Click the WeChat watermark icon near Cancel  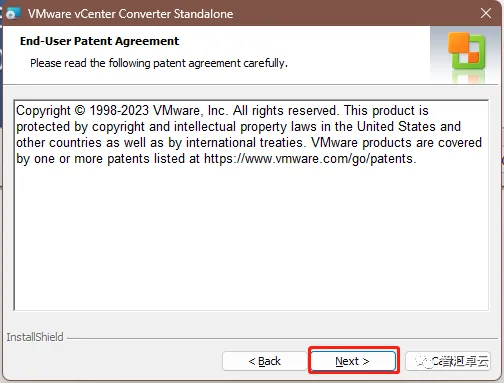coord(424,361)
